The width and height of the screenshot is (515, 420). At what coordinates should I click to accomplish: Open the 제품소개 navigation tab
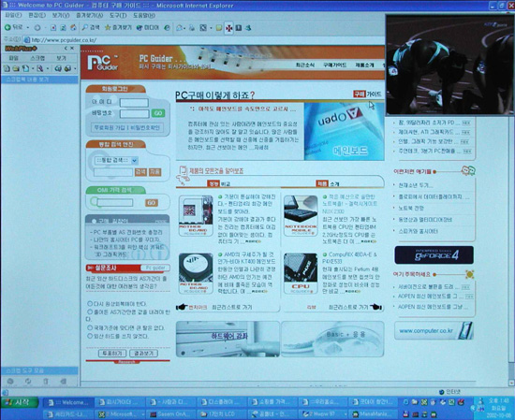pos(364,65)
